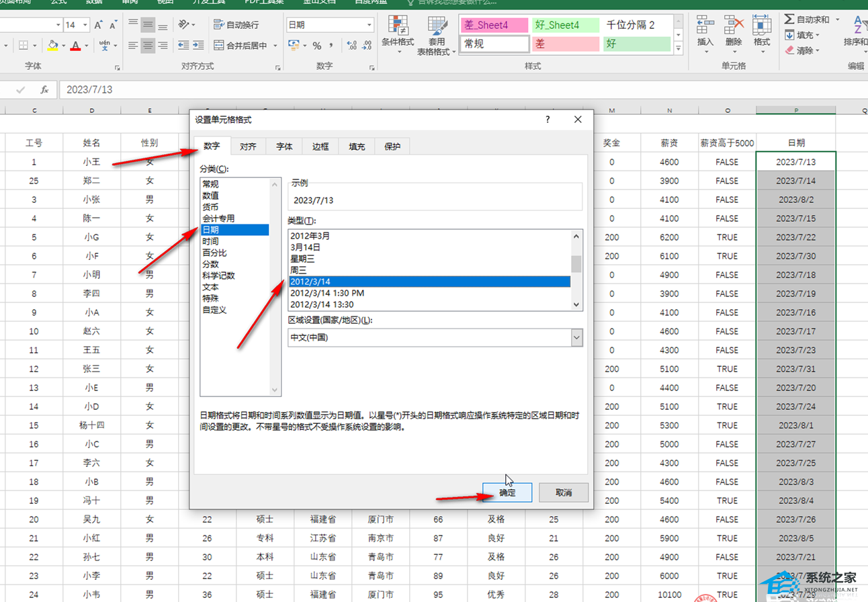Apply the accounting number format icon
This screenshot has height=602, width=868.
coord(294,46)
